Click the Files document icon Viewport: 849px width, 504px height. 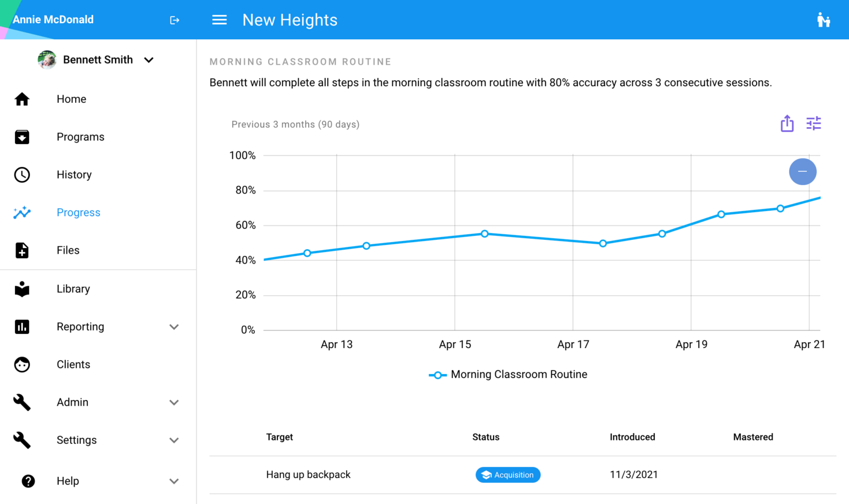click(22, 250)
